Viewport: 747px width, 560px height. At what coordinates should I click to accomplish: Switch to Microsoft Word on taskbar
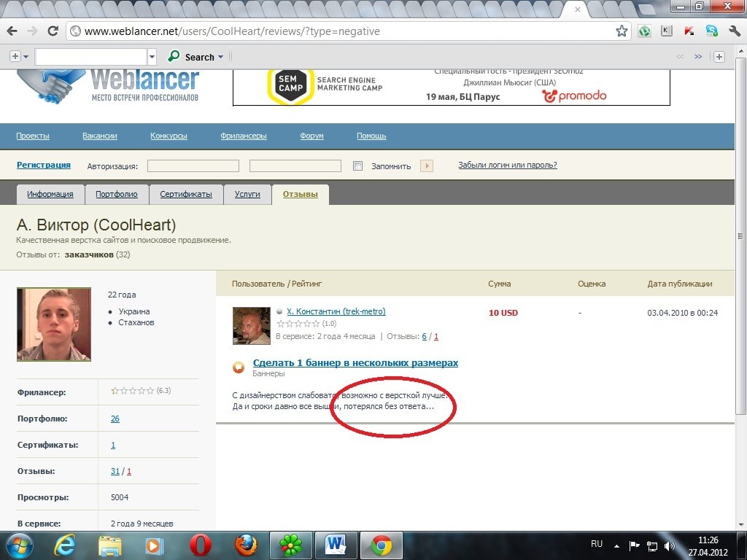click(x=336, y=545)
